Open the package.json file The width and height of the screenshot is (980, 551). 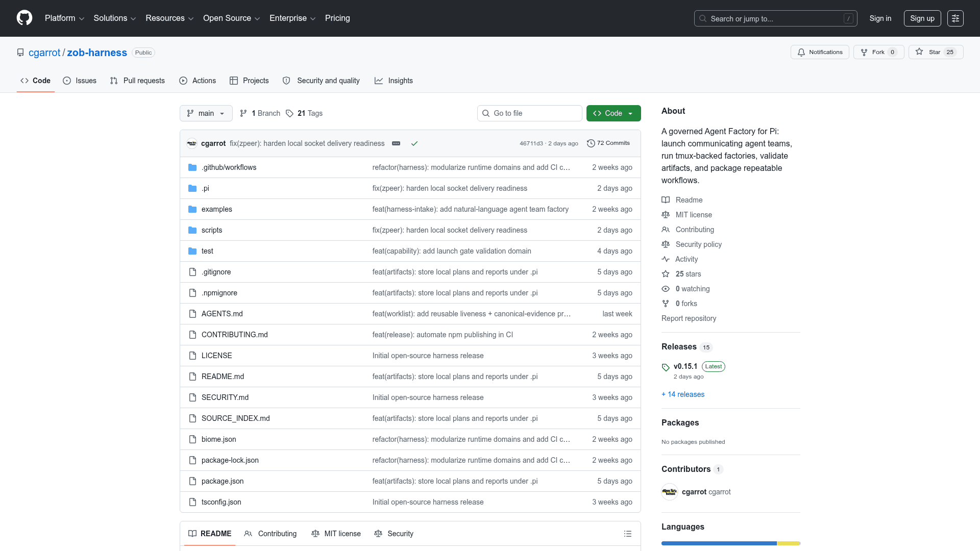click(223, 481)
